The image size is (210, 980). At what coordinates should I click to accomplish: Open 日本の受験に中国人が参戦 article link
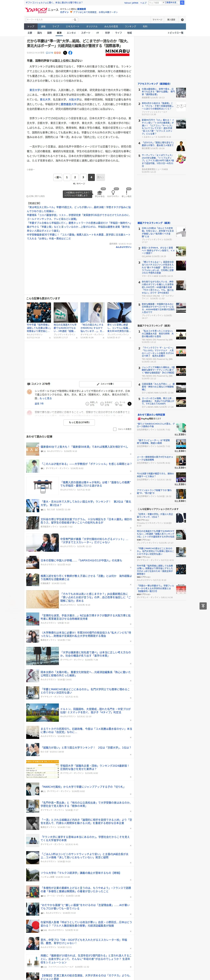coord(81,560)
